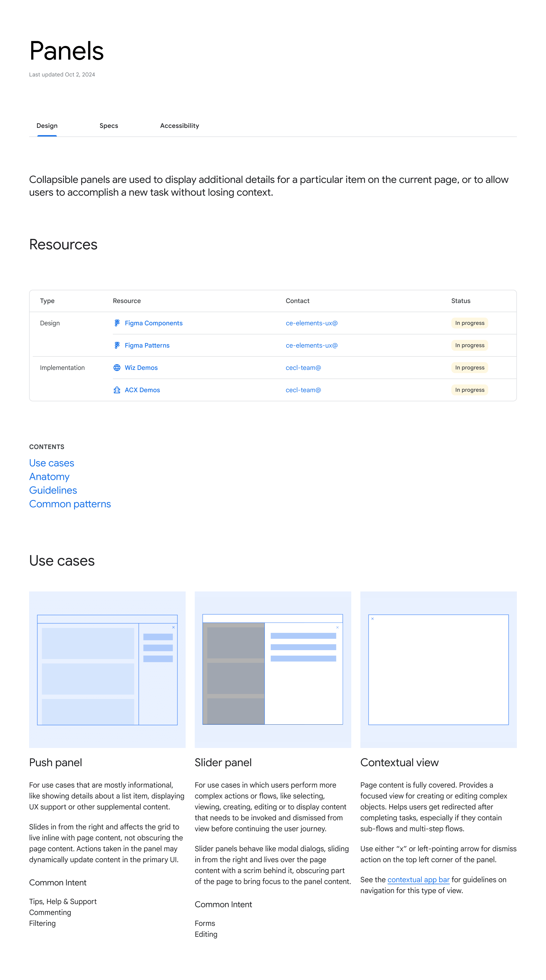The height and width of the screenshot is (980, 546).
Task: Open the Specs tab
Action: [109, 126]
